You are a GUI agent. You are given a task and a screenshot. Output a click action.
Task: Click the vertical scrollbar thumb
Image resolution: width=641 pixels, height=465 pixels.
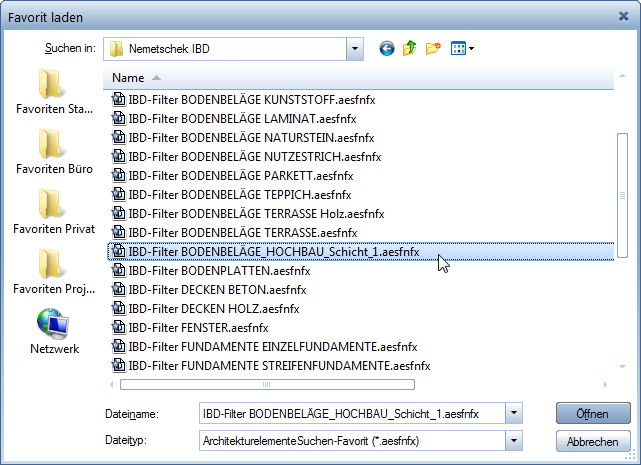point(622,195)
